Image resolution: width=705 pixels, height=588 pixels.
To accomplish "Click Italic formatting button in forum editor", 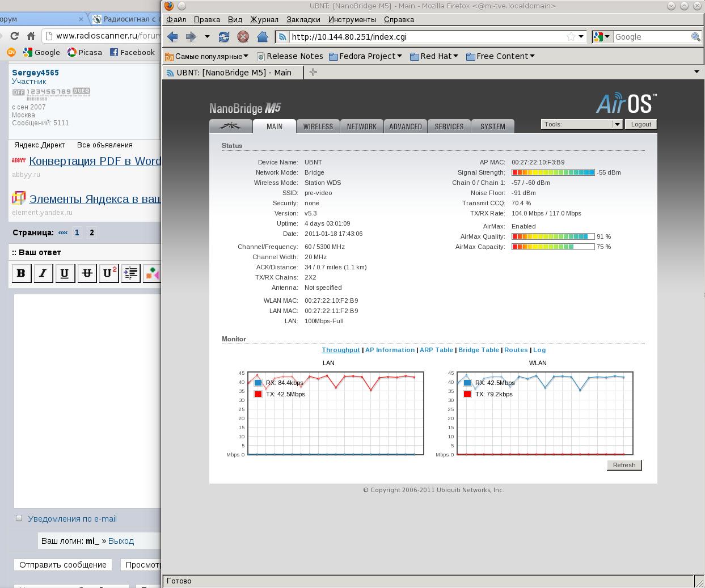I will point(43,273).
